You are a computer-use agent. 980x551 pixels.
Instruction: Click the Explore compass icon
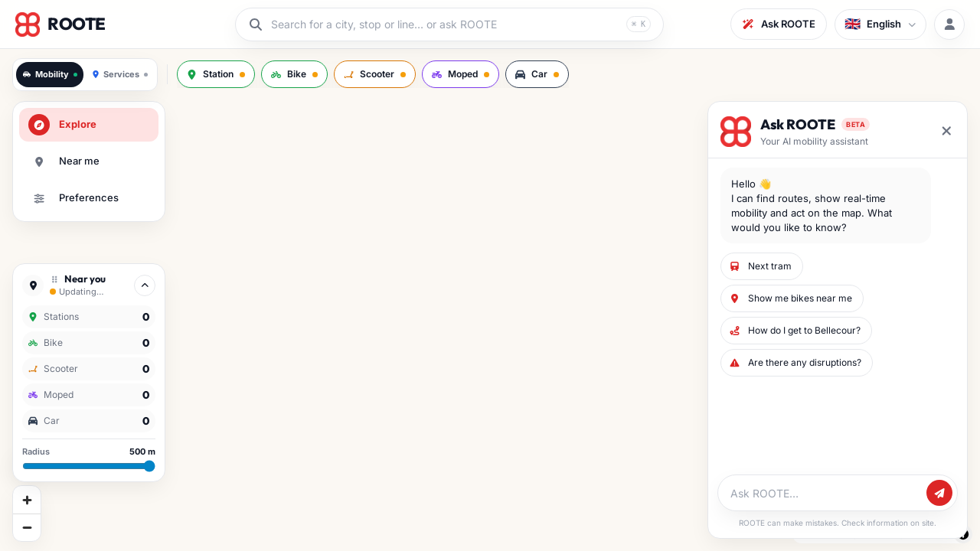39,125
